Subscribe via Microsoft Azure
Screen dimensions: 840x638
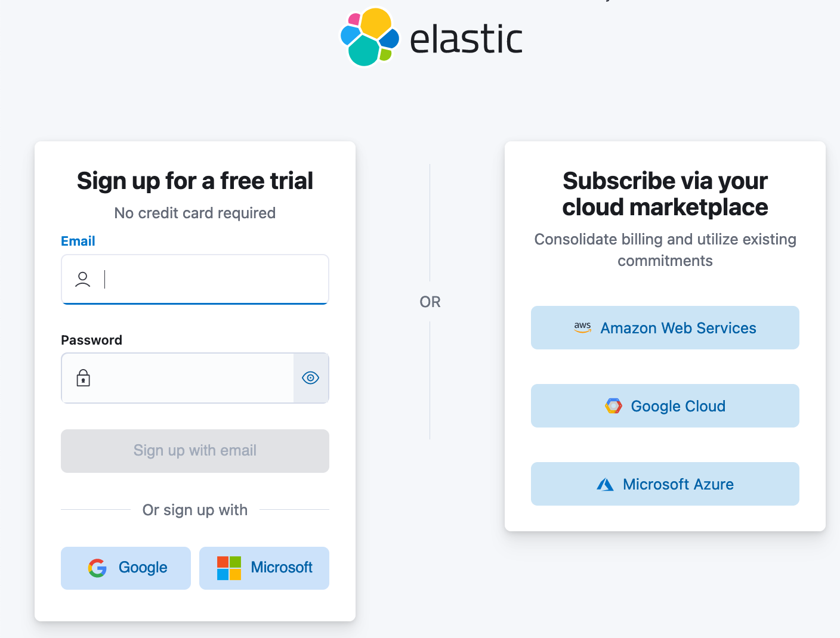[x=665, y=484]
